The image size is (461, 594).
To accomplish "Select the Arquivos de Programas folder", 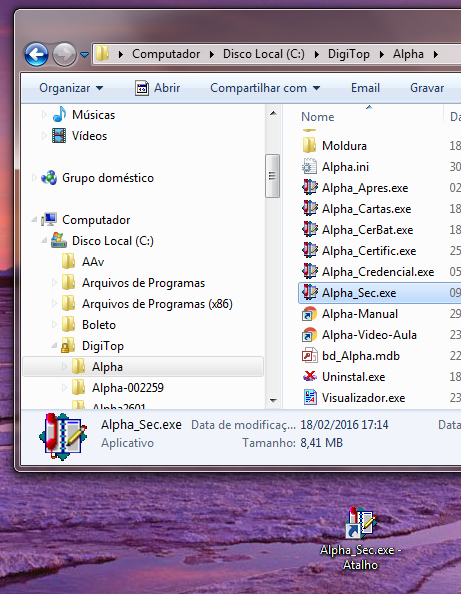I will [133, 283].
